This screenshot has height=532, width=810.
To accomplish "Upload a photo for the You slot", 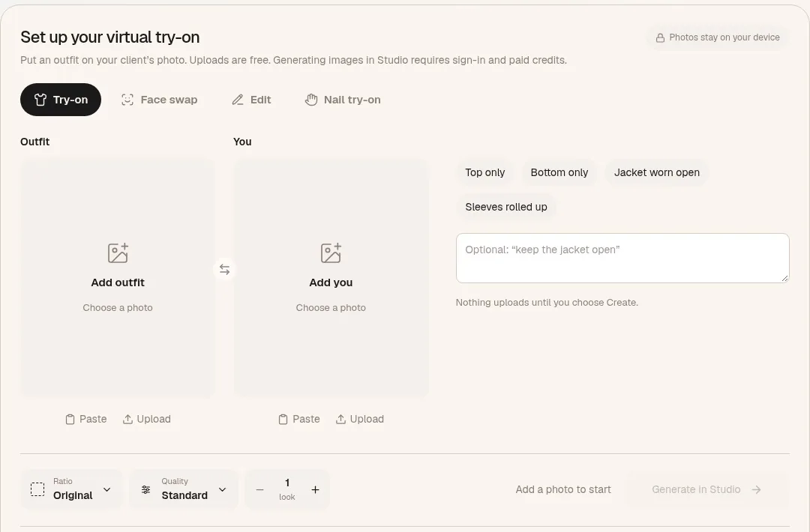I will pos(359,419).
